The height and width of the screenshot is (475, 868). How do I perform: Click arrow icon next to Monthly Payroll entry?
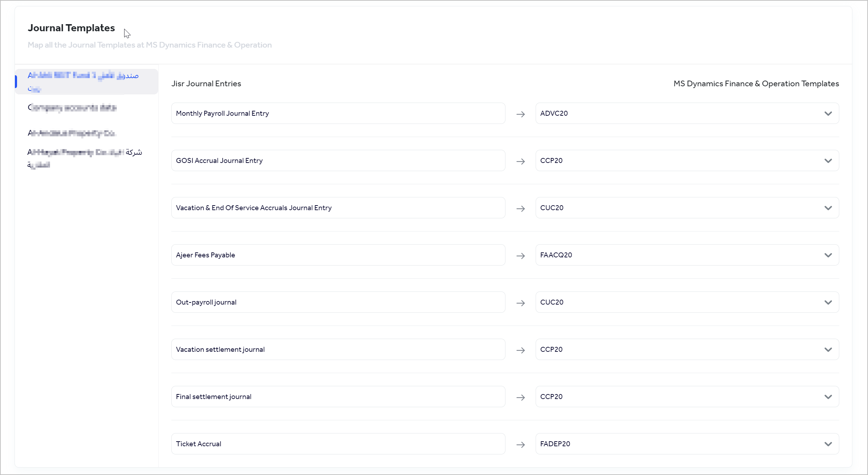[x=520, y=114]
